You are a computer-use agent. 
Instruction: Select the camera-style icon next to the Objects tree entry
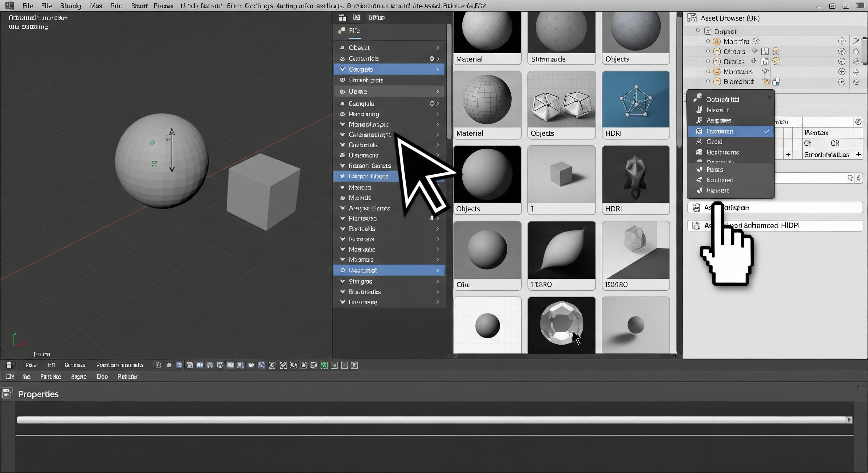764,51
